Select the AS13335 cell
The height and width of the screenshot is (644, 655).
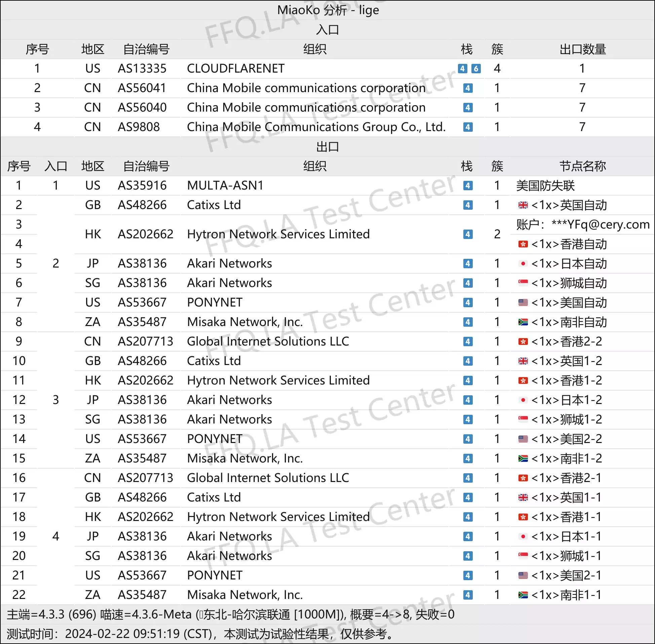point(142,69)
